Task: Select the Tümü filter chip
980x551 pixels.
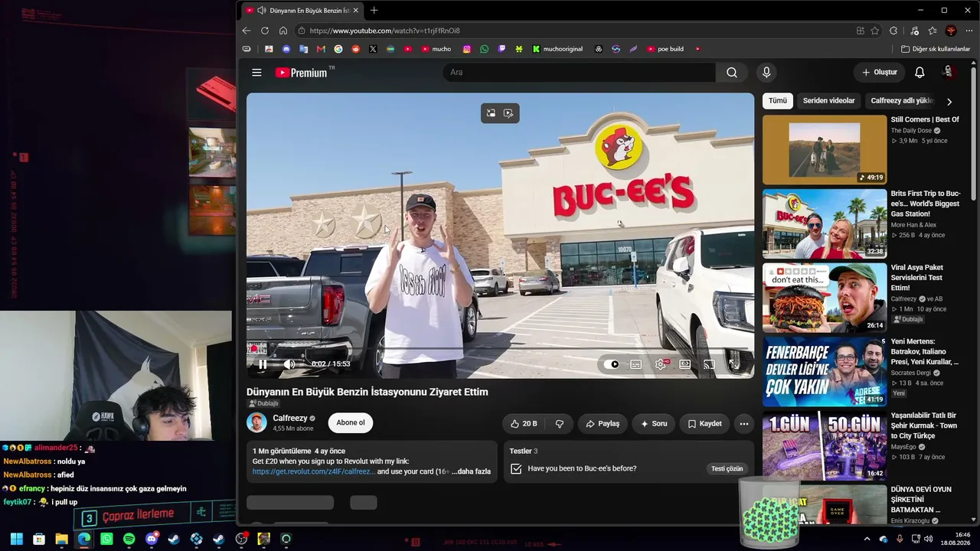Action: click(x=778, y=101)
